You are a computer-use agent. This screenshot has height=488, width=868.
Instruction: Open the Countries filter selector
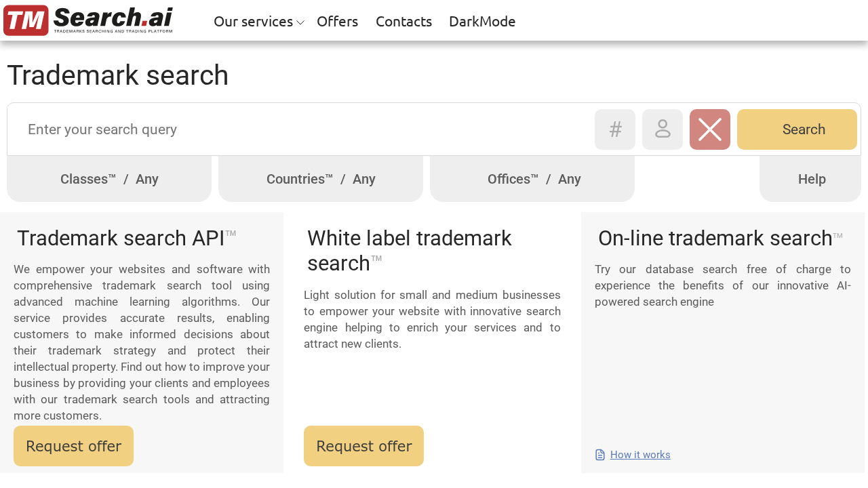click(x=320, y=178)
